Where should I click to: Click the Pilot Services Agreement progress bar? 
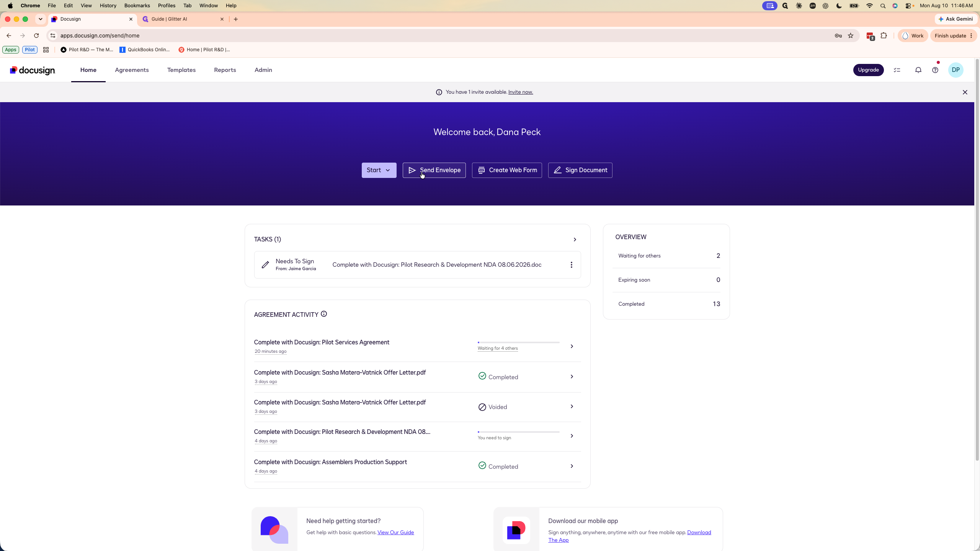519,342
